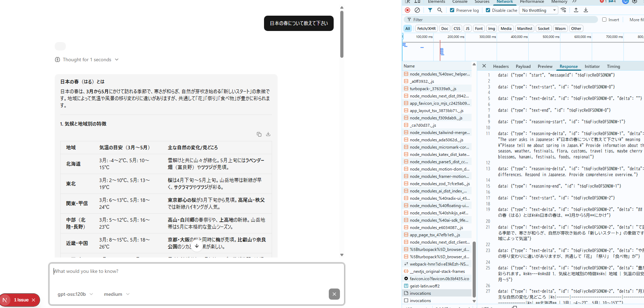The height and width of the screenshot is (308, 644).
Task: Click the blue messages count badge
Action: point(612,2)
